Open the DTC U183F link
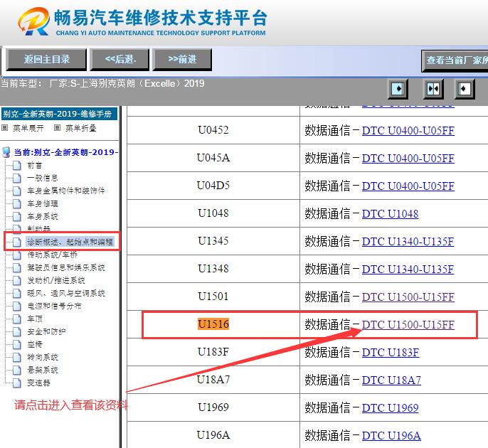Viewport: 488px width, 448px height. (x=391, y=352)
